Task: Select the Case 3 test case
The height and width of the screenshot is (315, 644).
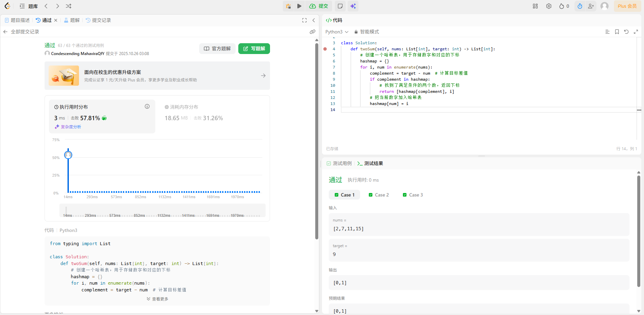Action: pos(413,195)
